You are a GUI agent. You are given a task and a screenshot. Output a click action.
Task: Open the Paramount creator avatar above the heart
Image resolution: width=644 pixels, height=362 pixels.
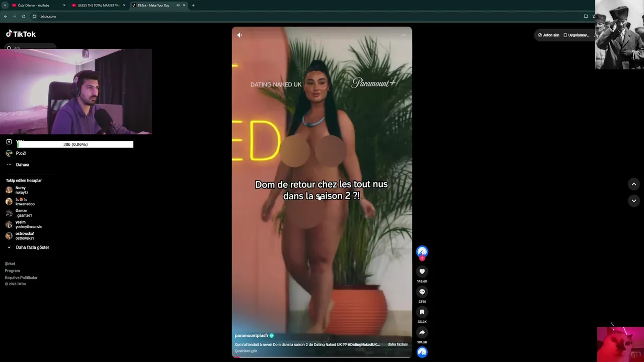click(422, 251)
